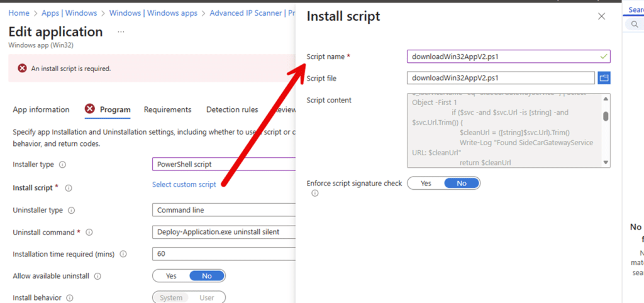Click info icon beside Uninstaller type

(x=71, y=211)
